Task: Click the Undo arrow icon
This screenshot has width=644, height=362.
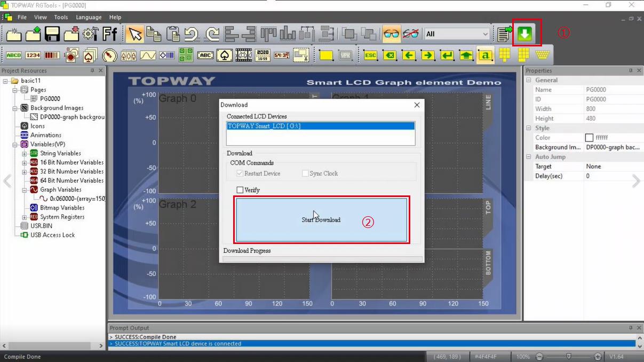Action: click(192, 34)
